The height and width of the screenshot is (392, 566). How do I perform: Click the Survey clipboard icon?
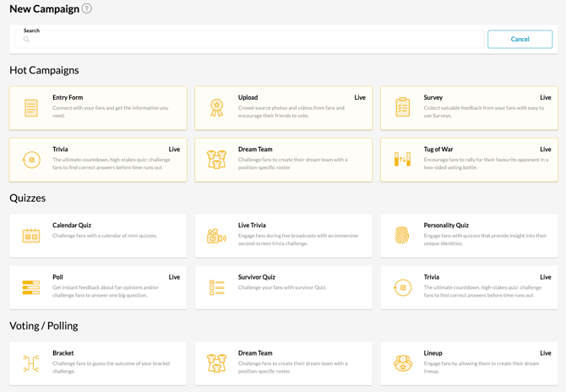[x=403, y=108]
